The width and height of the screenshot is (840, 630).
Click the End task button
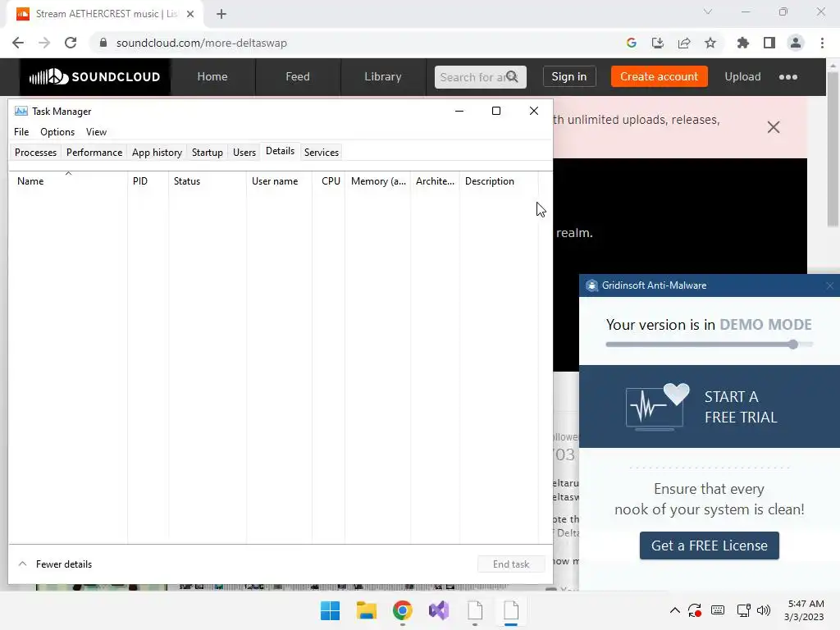511,564
